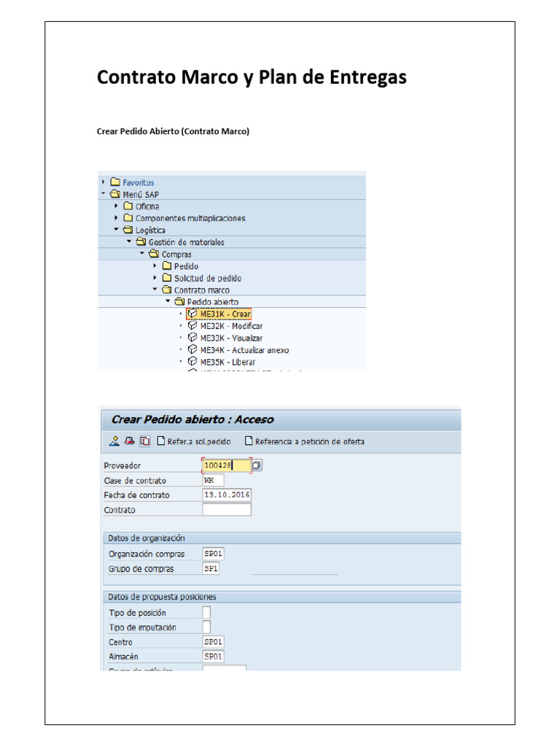The image size is (560, 747).
Task: Select Logística tree label
Action: [150, 230]
